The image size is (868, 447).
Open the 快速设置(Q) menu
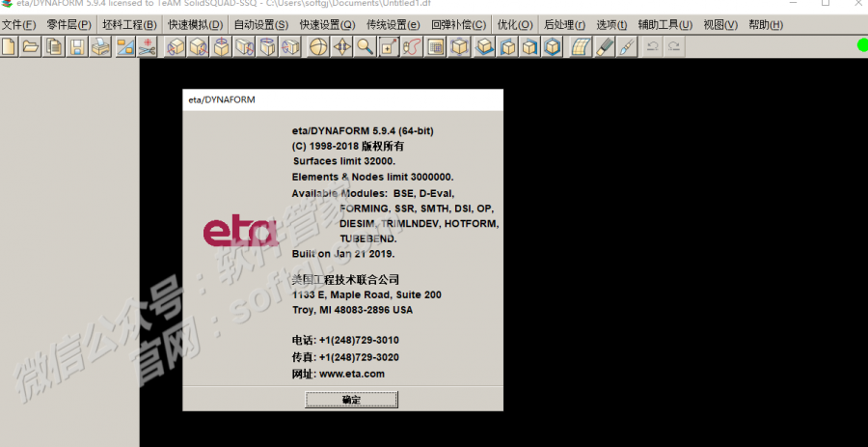point(328,25)
